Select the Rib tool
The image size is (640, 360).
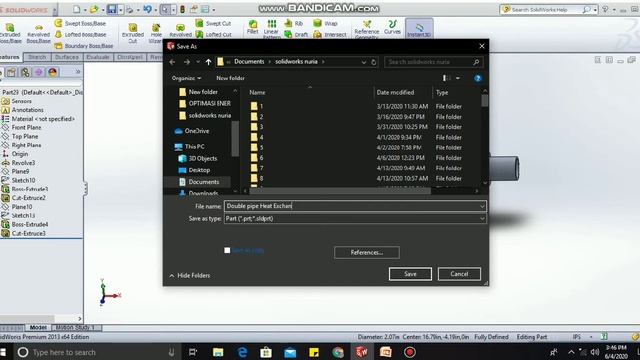click(x=294, y=24)
